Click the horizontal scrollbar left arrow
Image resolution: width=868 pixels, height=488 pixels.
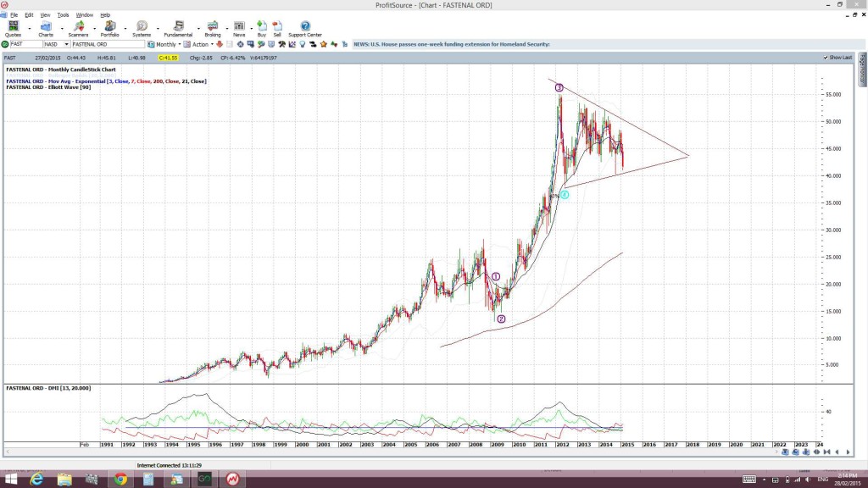[x=7, y=452]
